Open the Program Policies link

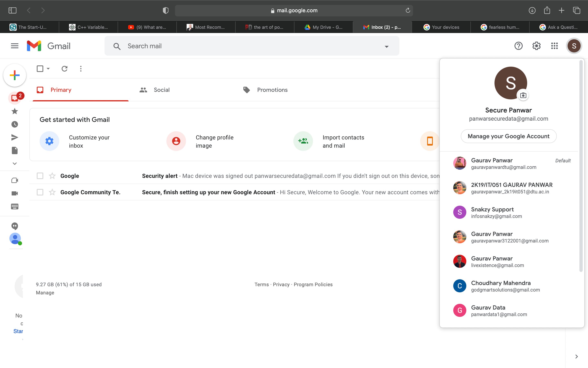313,284
